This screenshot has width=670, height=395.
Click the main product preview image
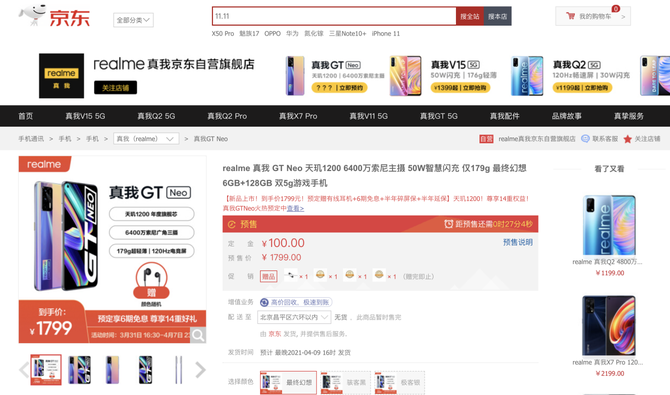click(112, 250)
